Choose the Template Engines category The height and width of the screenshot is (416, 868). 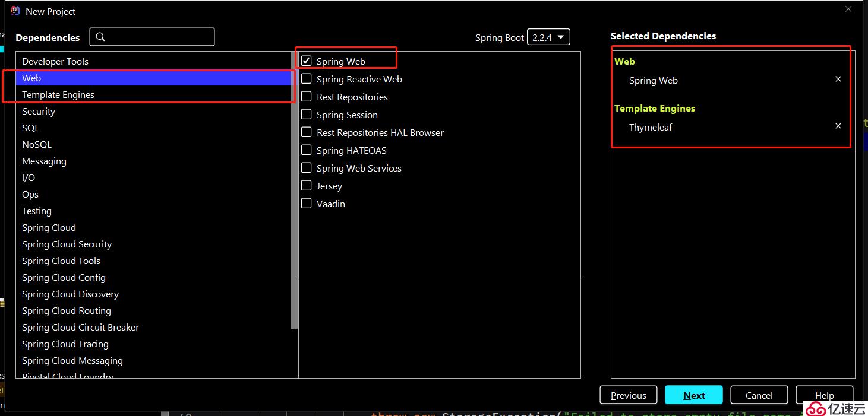(154, 94)
